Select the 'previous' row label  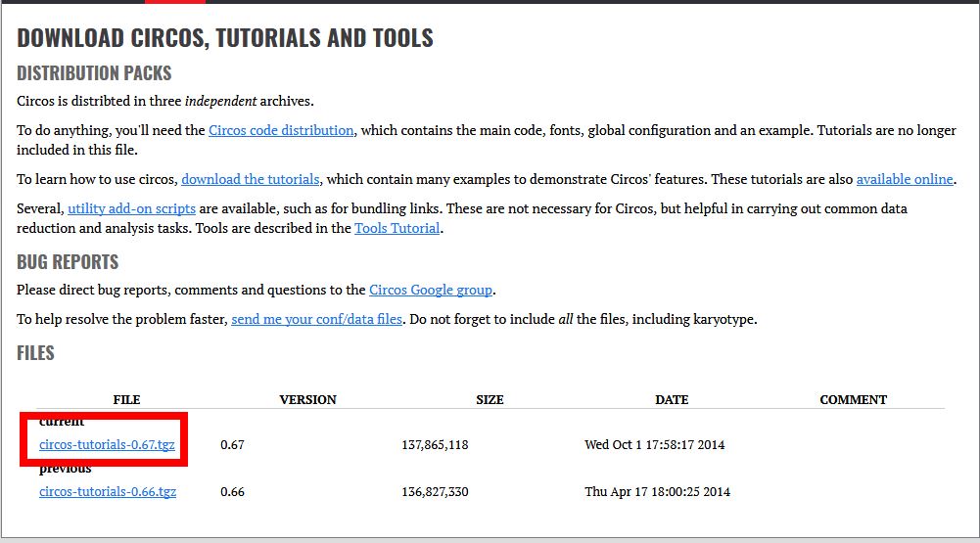point(65,469)
